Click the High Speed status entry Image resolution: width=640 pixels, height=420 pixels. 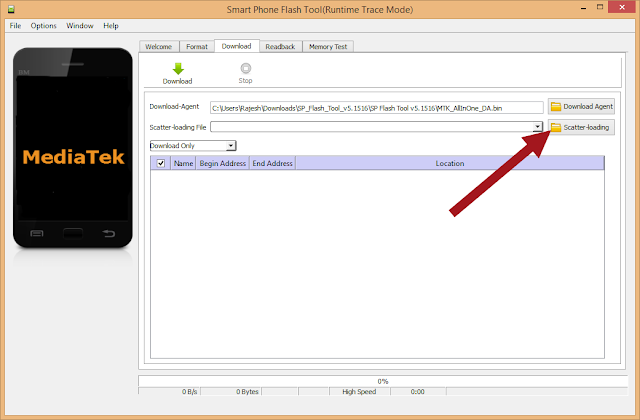[x=360, y=392]
